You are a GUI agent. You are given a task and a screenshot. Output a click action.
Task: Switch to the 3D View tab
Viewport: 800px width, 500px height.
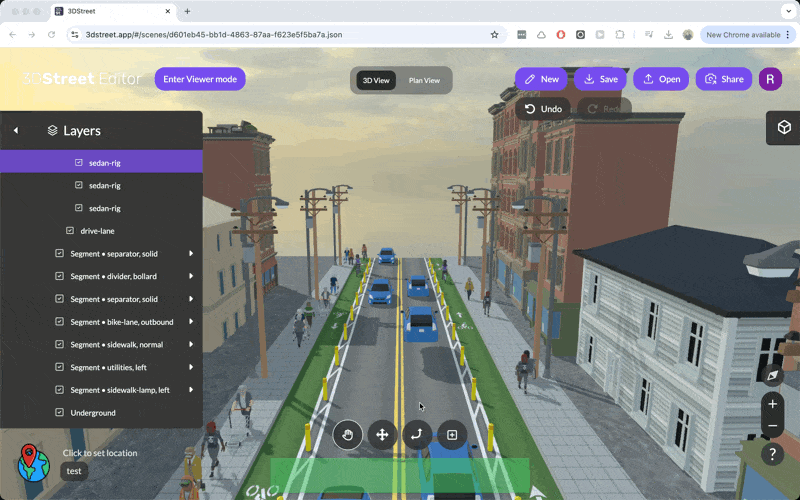click(x=376, y=80)
